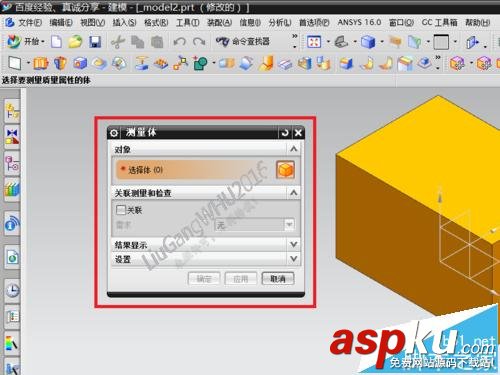This screenshot has height=375, width=500.
Task: Click the gray background square icon
Action: [441, 42]
